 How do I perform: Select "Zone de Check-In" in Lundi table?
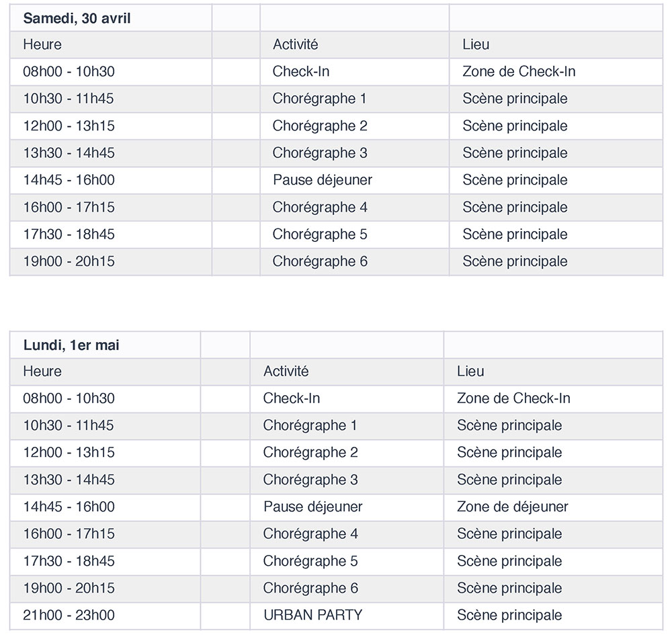point(513,398)
